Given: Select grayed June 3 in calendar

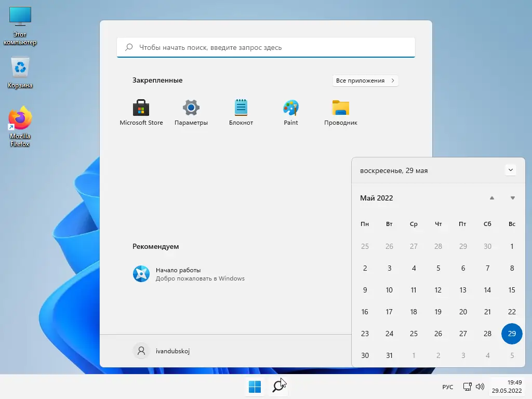Looking at the screenshot, I should [x=463, y=355].
